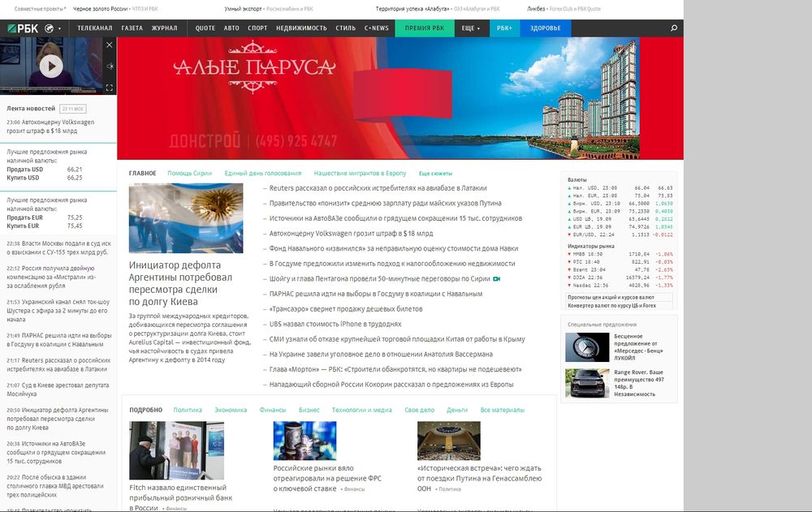
Task: Go to the СПОРТ section
Action: pyautogui.click(x=257, y=28)
